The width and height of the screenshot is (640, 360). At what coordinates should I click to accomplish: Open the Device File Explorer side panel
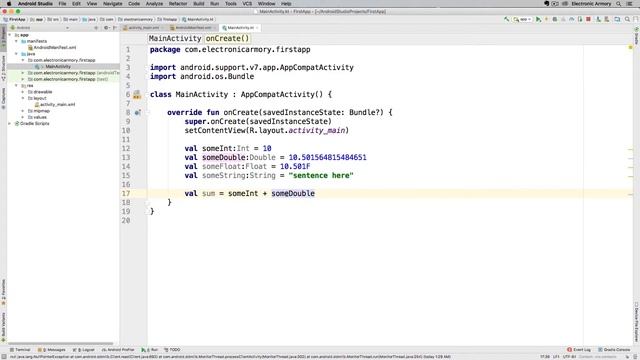[x=636, y=322]
